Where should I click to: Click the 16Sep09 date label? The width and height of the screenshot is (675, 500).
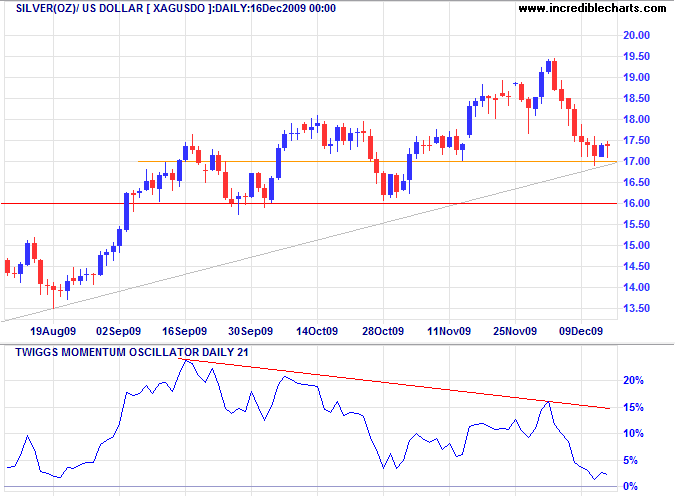(184, 331)
